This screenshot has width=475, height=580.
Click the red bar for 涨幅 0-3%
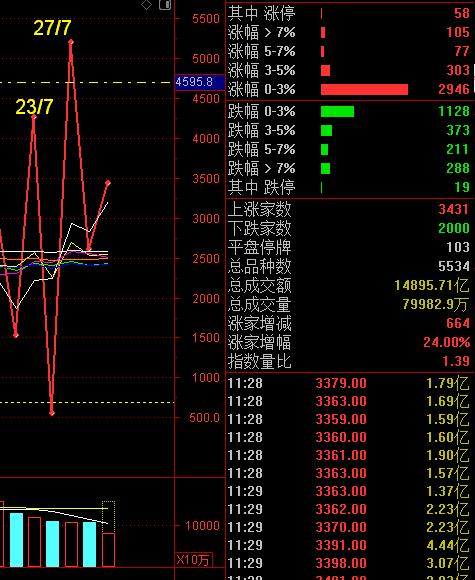pyautogui.click(x=364, y=89)
